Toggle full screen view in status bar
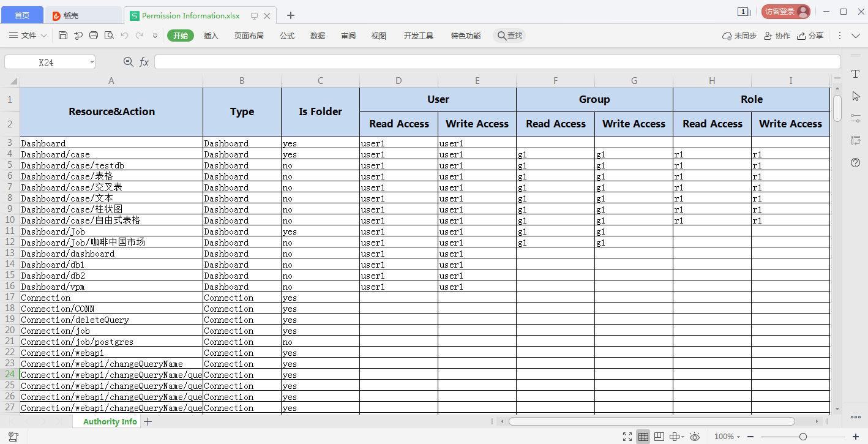868x444 pixels. [627, 437]
